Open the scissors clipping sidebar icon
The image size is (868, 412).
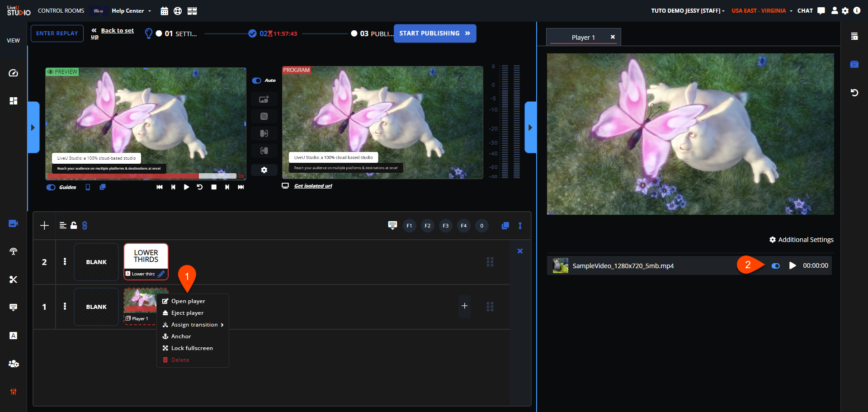click(x=13, y=279)
